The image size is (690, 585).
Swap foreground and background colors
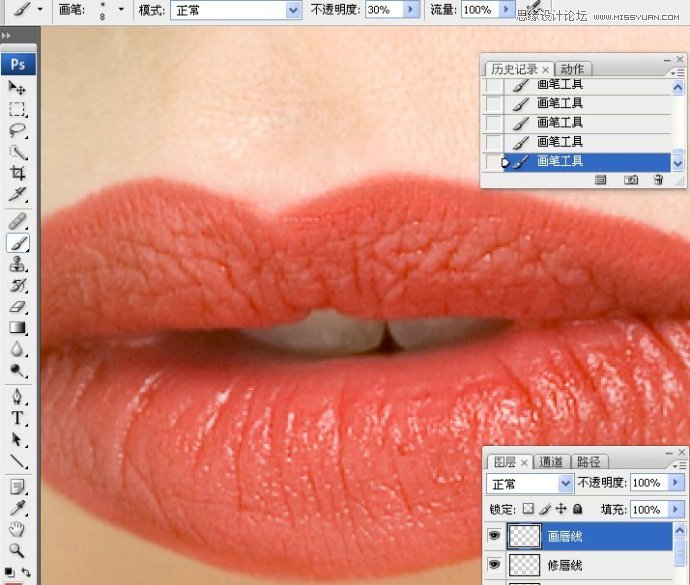[26, 572]
